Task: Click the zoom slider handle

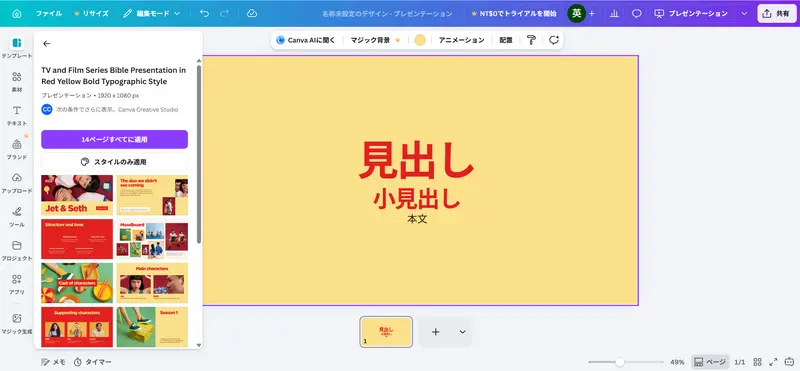Action: [619, 362]
